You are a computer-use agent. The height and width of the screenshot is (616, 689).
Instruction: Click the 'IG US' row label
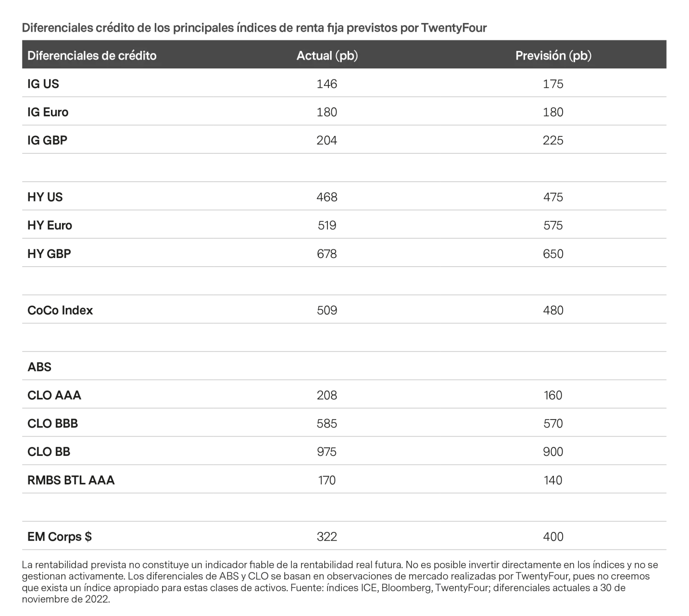click(x=43, y=84)
